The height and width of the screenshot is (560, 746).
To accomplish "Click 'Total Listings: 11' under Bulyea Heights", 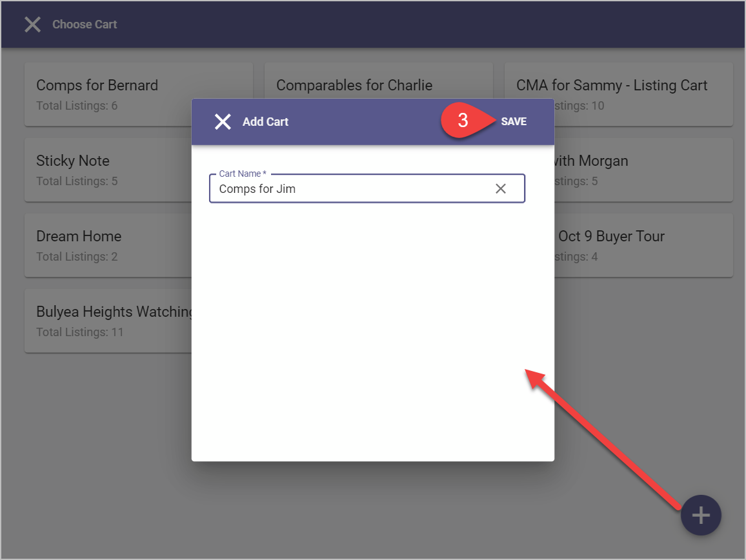I will (80, 332).
